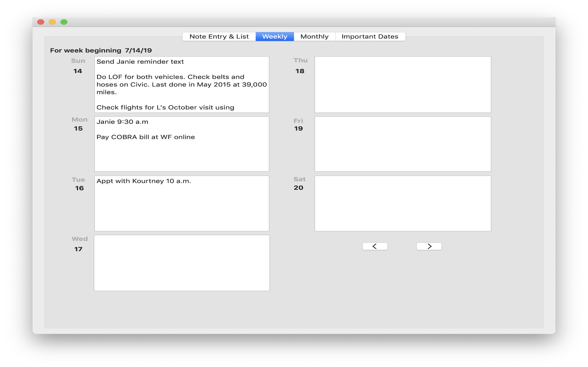Click the empty Saturday 20 notes box

pyautogui.click(x=403, y=203)
